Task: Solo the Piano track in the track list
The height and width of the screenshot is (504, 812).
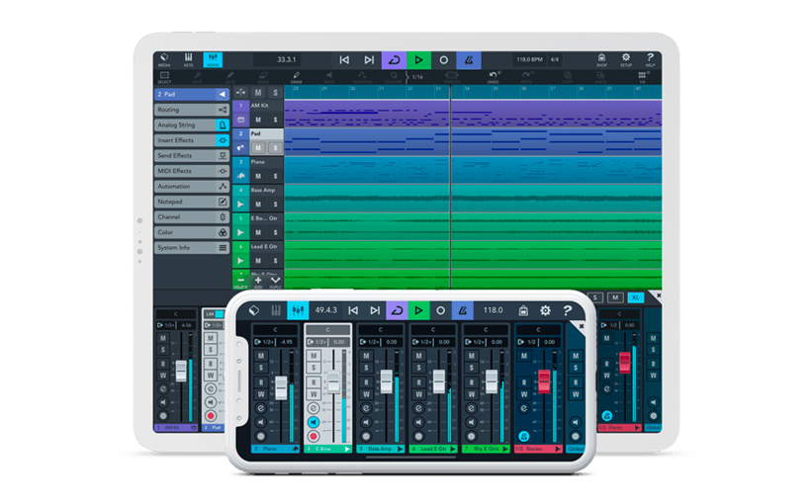Action: point(275,176)
